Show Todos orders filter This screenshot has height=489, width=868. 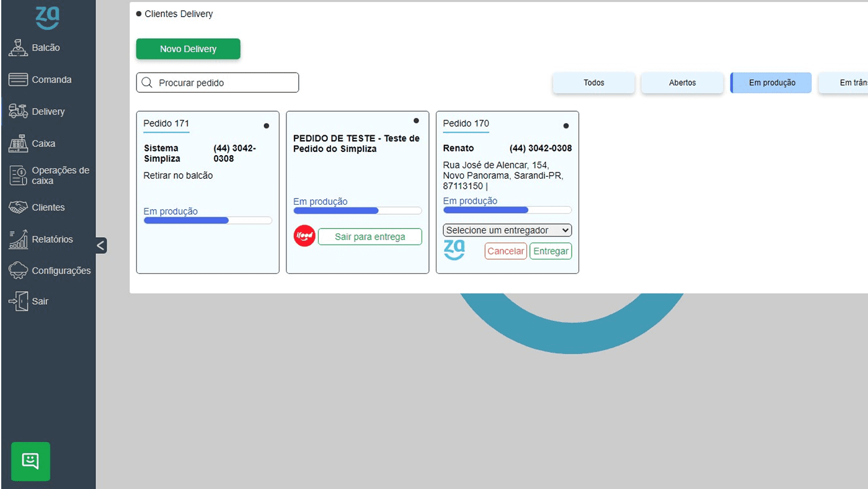tap(594, 83)
